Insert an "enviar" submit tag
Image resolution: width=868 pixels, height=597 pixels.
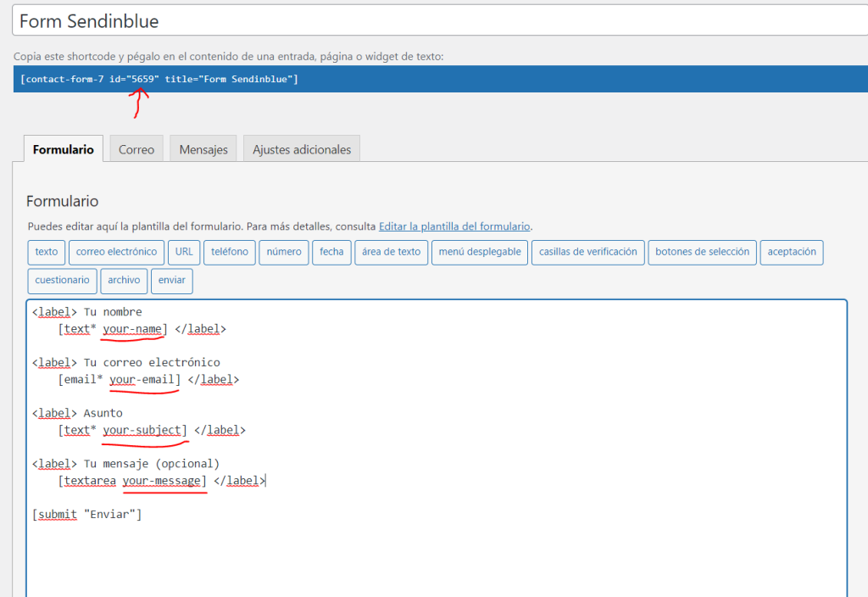pos(171,280)
